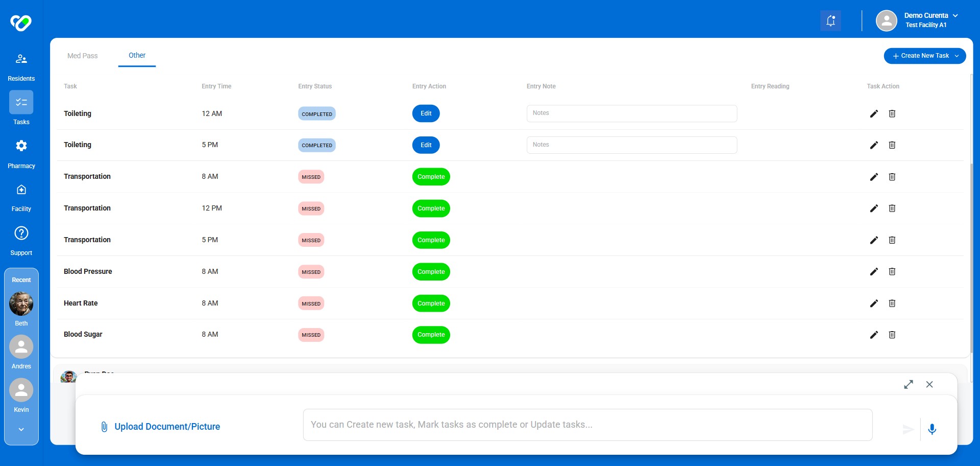Click Edit for Toileting 12 AM entry
980x466 pixels.
(x=426, y=113)
